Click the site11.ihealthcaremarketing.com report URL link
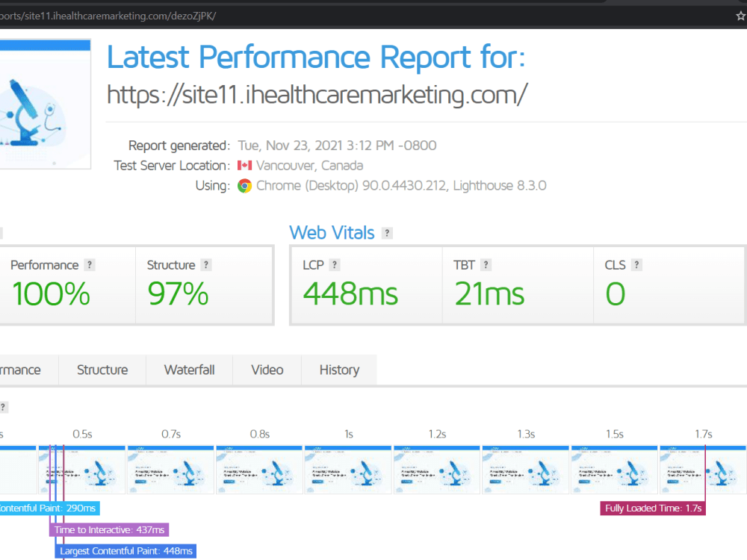This screenshot has height=560, width=747. (317, 95)
